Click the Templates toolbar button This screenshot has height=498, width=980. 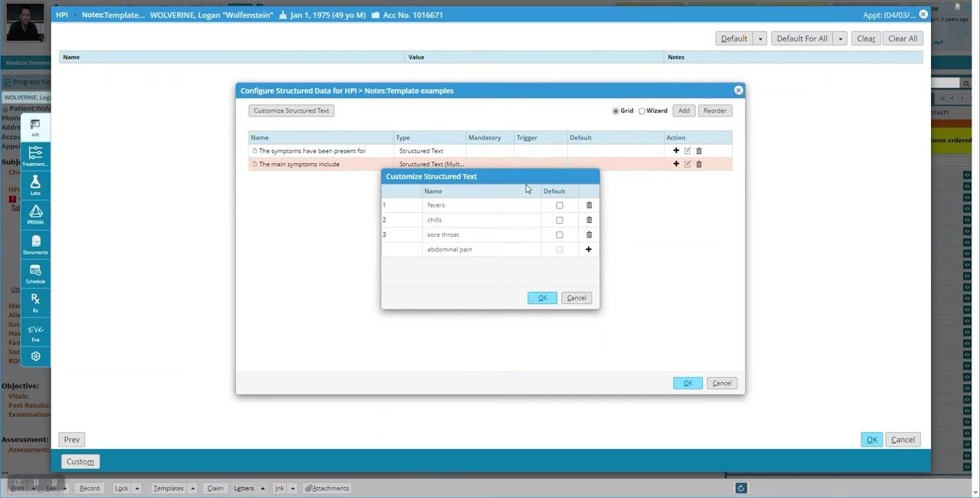(x=168, y=488)
